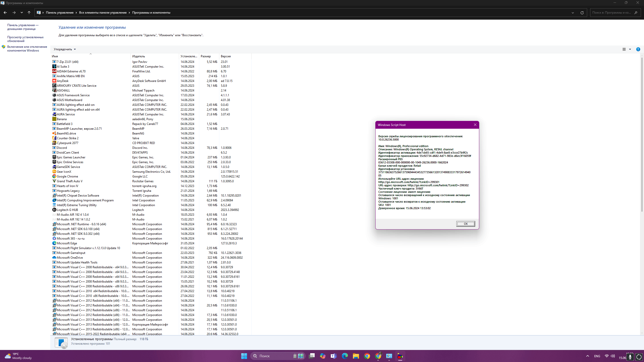Select the AnyDesk program entry icon
The height and width of the screenshot is (362, 644).
pyautogui.click(x=54, y=81)
